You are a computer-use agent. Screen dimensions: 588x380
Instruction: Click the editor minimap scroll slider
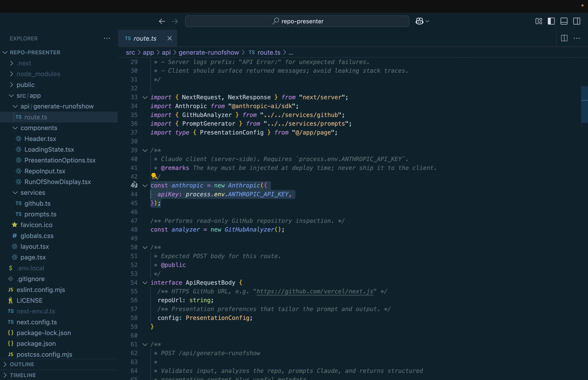pos(584,104)
